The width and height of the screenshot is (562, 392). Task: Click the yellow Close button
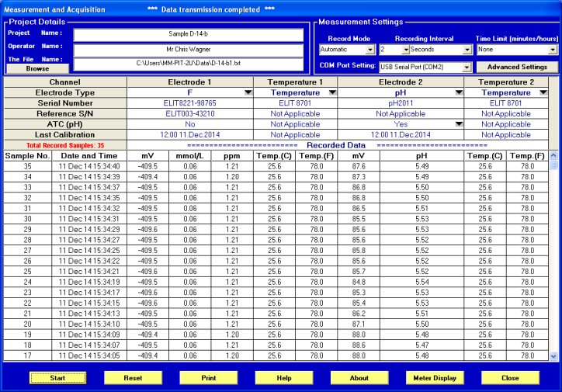click(511, 378)
